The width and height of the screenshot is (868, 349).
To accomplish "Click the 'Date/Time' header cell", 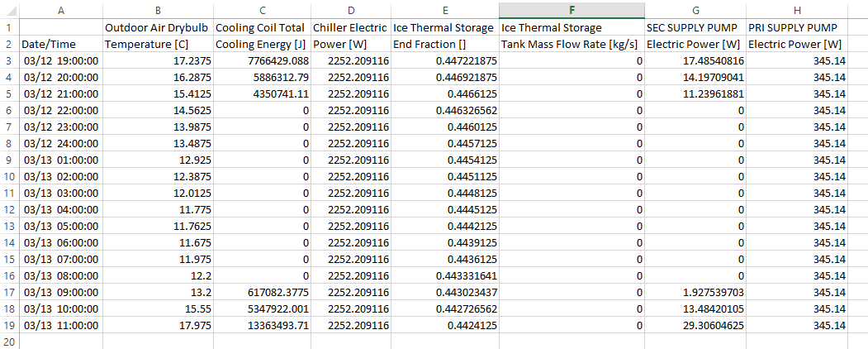I will (61, 44).
